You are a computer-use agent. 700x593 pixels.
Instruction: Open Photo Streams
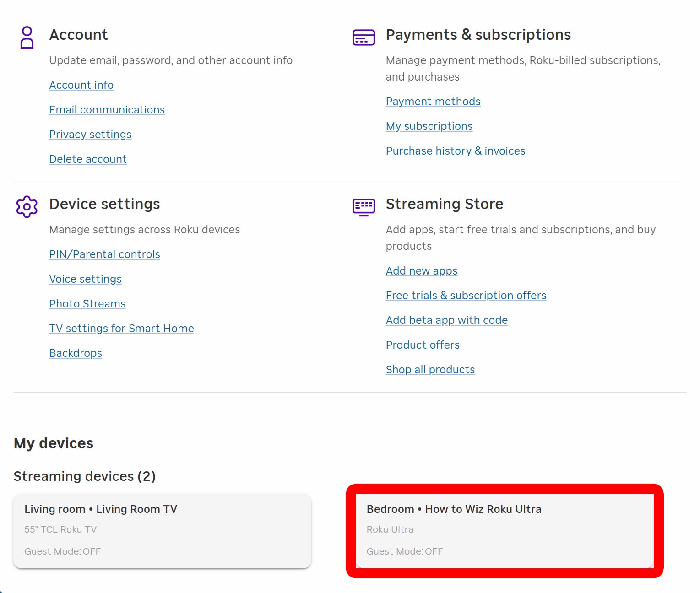pyautogui.click(x=87, y=304)
